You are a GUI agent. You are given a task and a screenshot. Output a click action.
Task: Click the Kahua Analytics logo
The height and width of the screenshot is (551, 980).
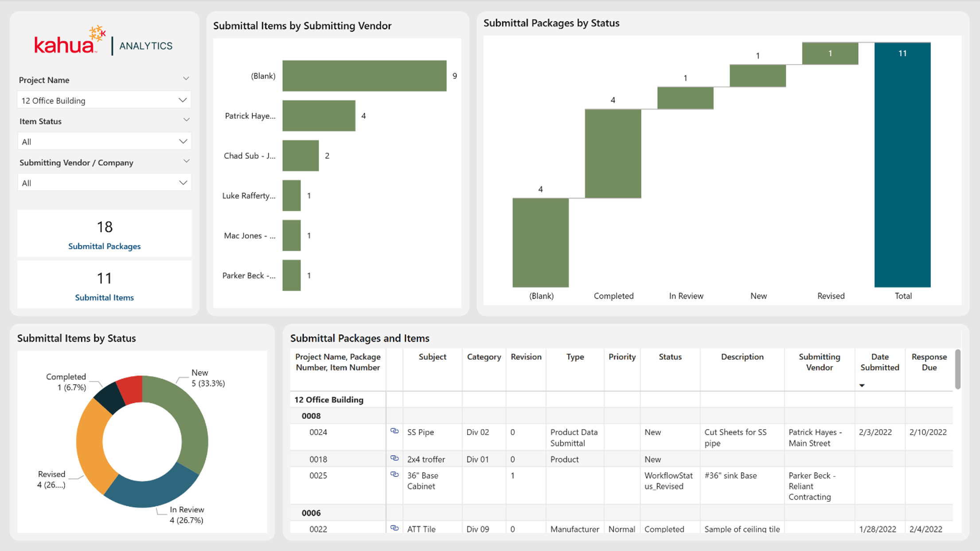[103, 41]
